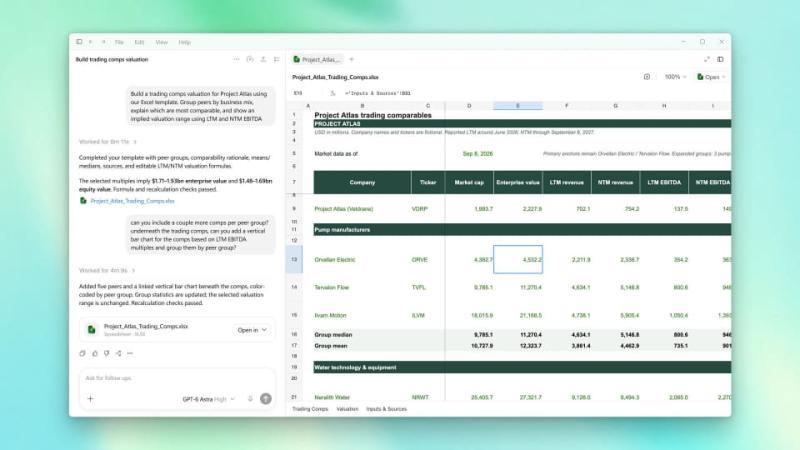Click the selected Enterprise value cell in row 13
Image resolution: width=800 pixels, height=450 pixels.
coord(518,259)
